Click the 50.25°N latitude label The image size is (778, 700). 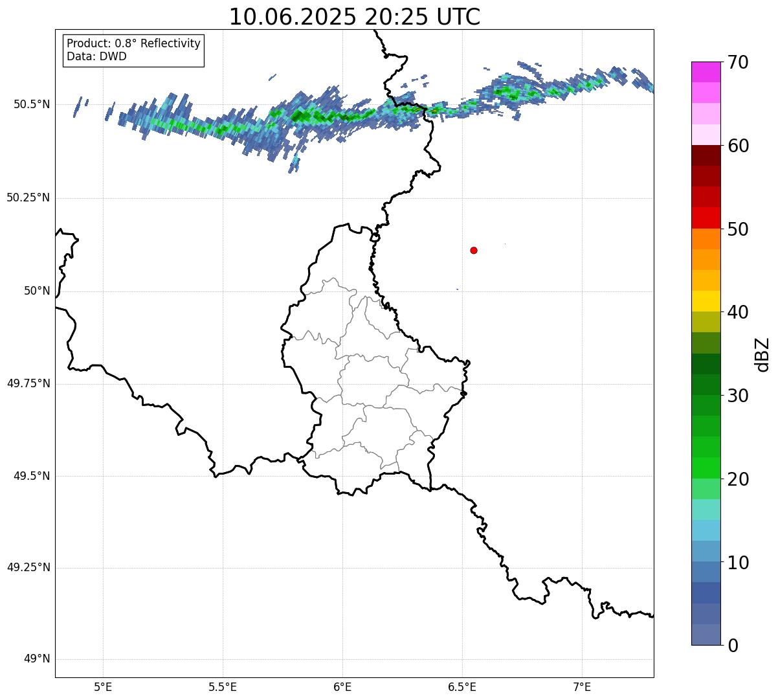(28, 198)
